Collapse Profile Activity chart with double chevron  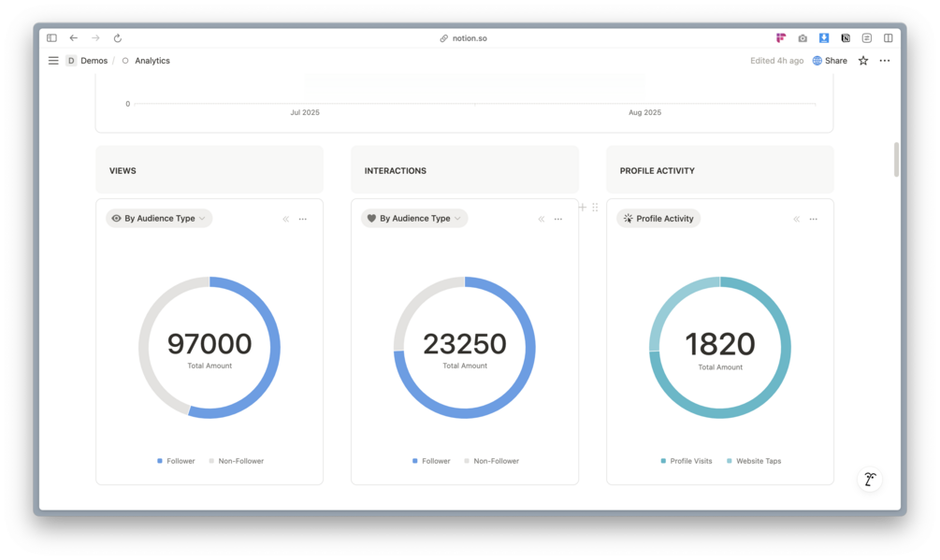[797, 219]
